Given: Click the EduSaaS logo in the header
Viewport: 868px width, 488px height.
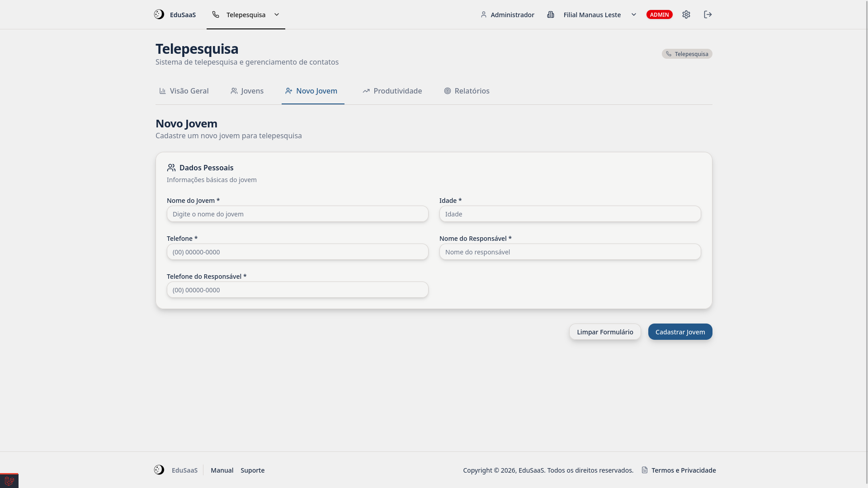Looking at the screenshot, I should (x=175, y=14).
